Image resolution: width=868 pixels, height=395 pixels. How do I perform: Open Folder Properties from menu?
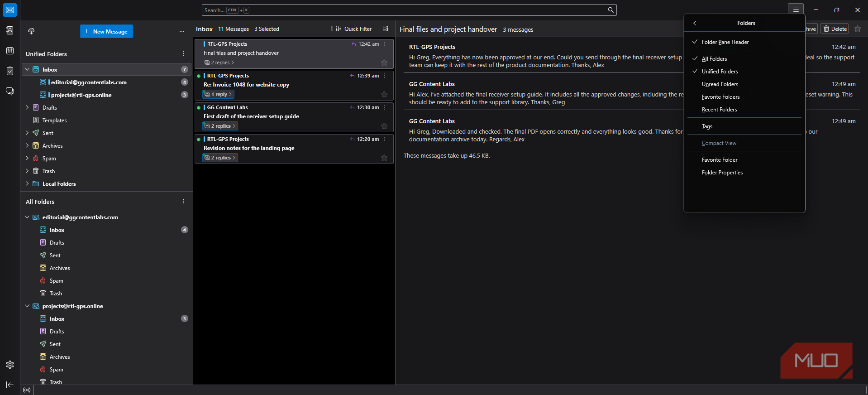pyautogui.click(x=744, y=173)
